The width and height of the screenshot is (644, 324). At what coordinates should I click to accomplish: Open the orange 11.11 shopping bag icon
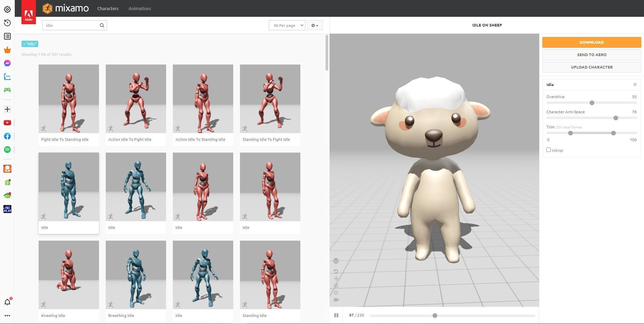[7, 169]
